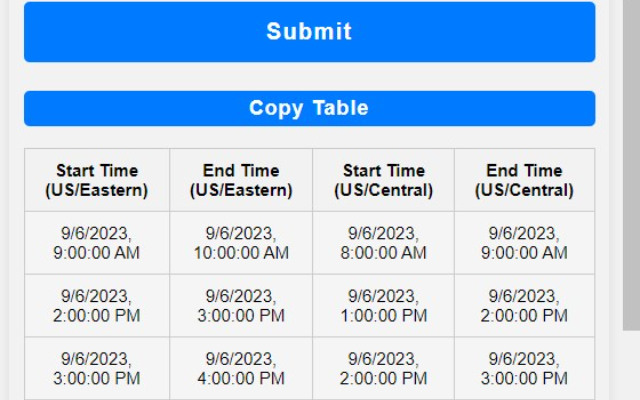Click the End Time (US/Eastern) column header
Viewport: 640px width, 400px height.
(241, 180)
